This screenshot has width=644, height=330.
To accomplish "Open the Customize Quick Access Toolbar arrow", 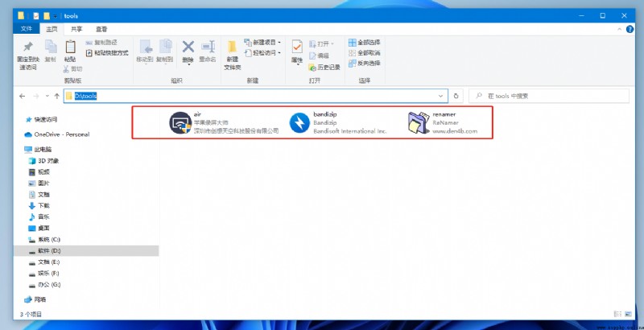I will click(55, 16).
